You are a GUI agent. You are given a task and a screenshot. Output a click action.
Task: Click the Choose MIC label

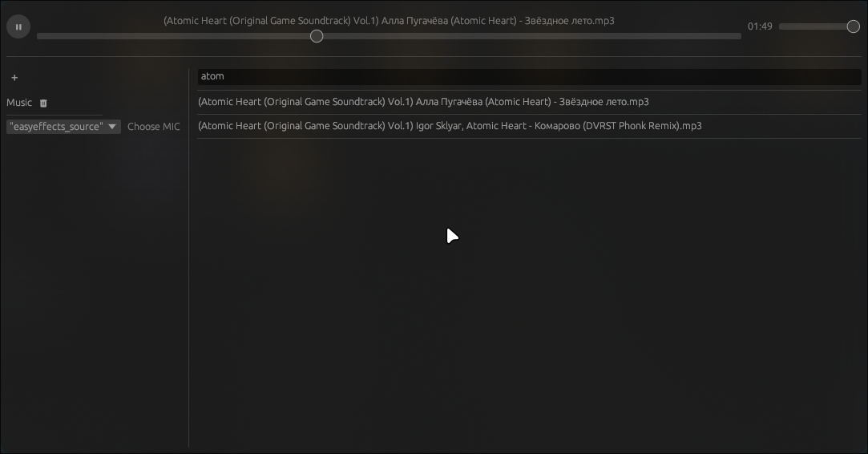(x=154, y=127)
